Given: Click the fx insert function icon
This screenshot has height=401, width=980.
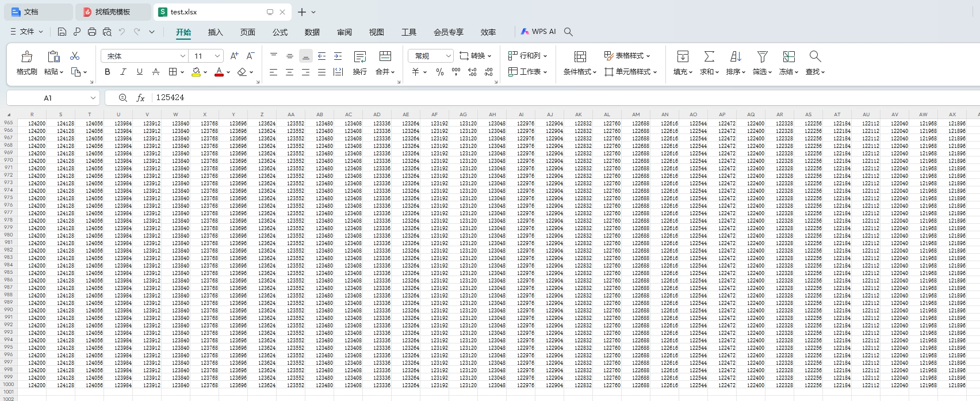Looking at the screenshot, I should (x=140, y=98).
